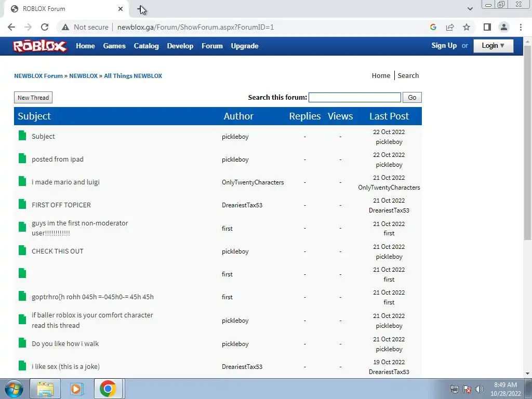Open thread 'posted from ipad'
Screen dimensions: 532x399
click(58, 159)
